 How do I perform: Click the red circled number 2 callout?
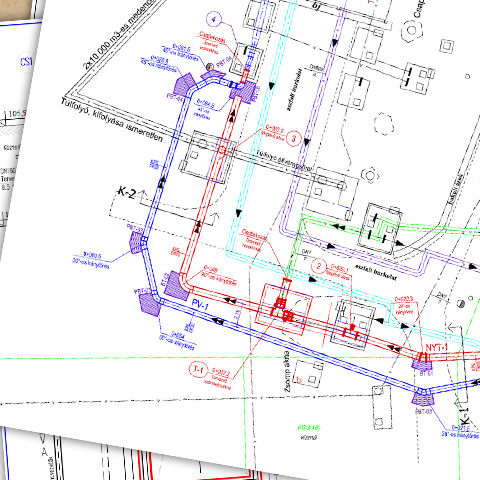pos(319,266)
